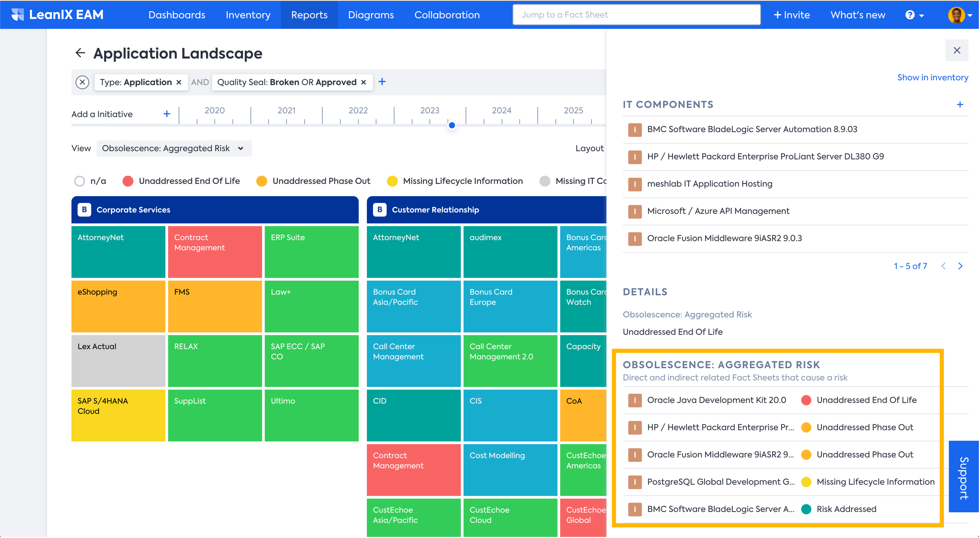Open the Reports menu
The width and height of the screenshot is (980, 538).
[x=309, y=15]
